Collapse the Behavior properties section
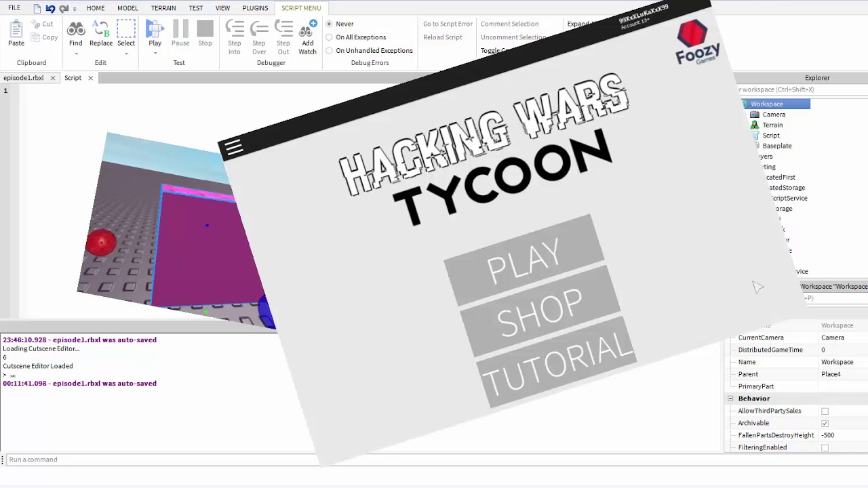The width and height of the screenshot is (868, 488). [x=730, y=399]
